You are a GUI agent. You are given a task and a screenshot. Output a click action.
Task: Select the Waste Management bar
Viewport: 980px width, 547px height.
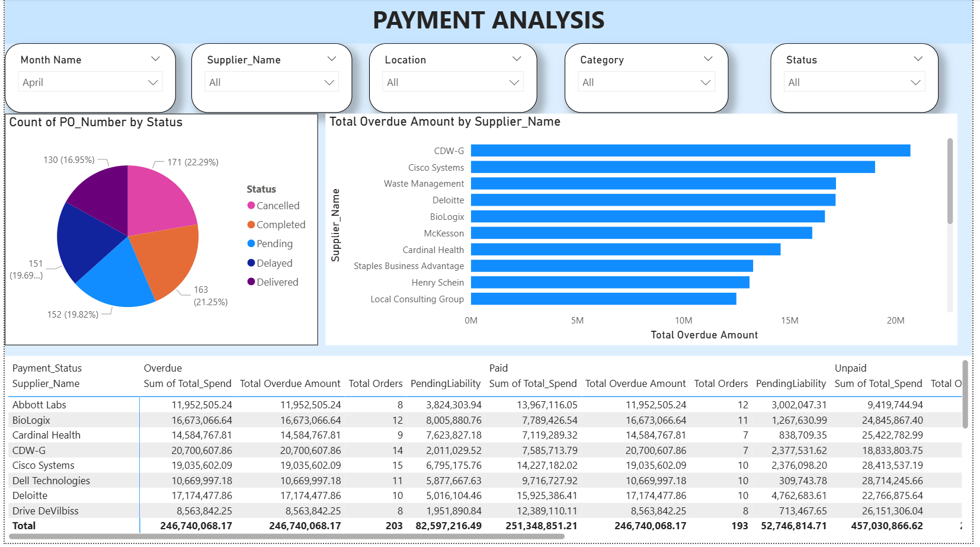[x=654, y=184]
